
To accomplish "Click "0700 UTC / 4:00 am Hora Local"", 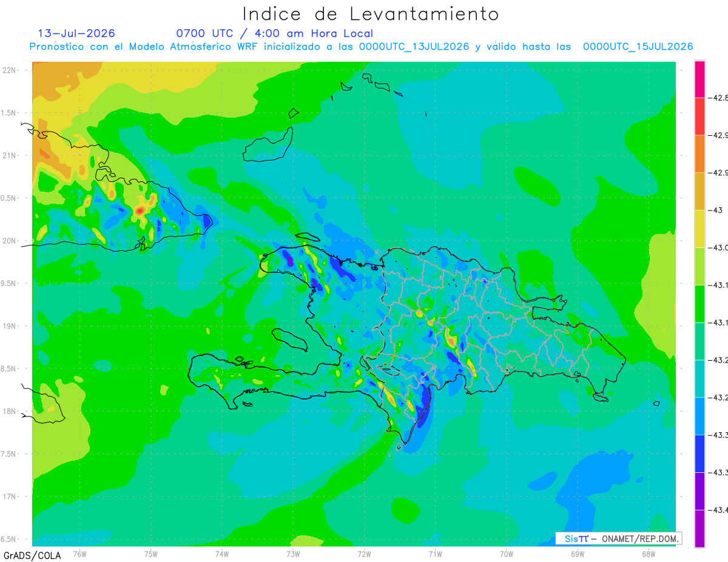I will pos(274,33).
